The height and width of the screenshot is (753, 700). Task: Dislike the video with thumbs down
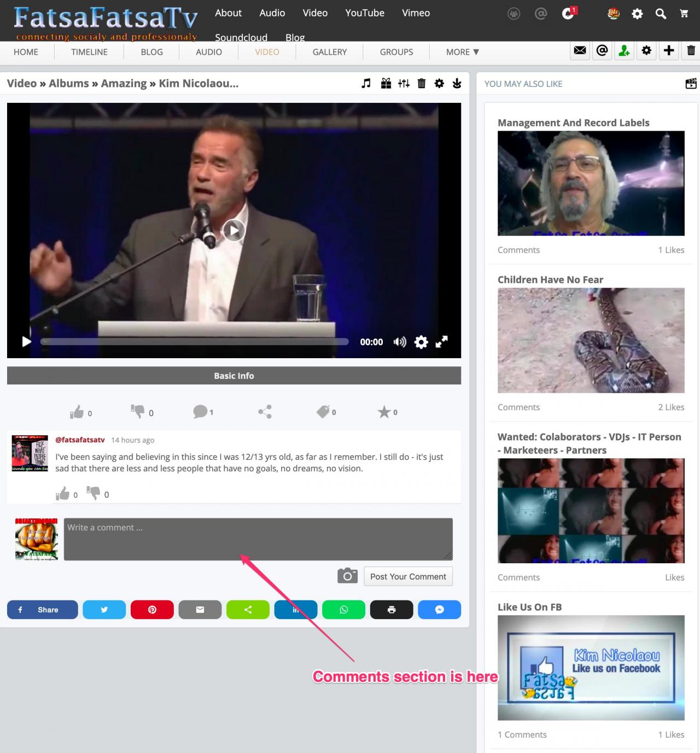coord(138,411)
